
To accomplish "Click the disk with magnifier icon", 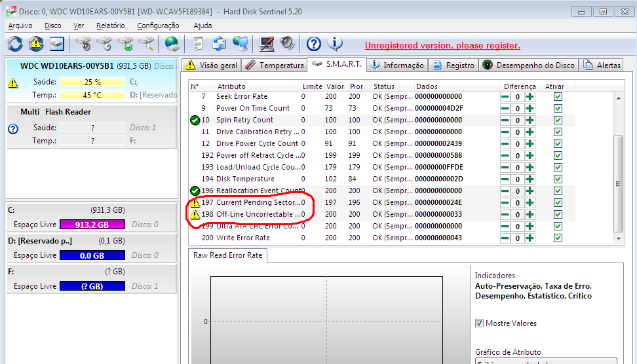I will coord(147,43).
